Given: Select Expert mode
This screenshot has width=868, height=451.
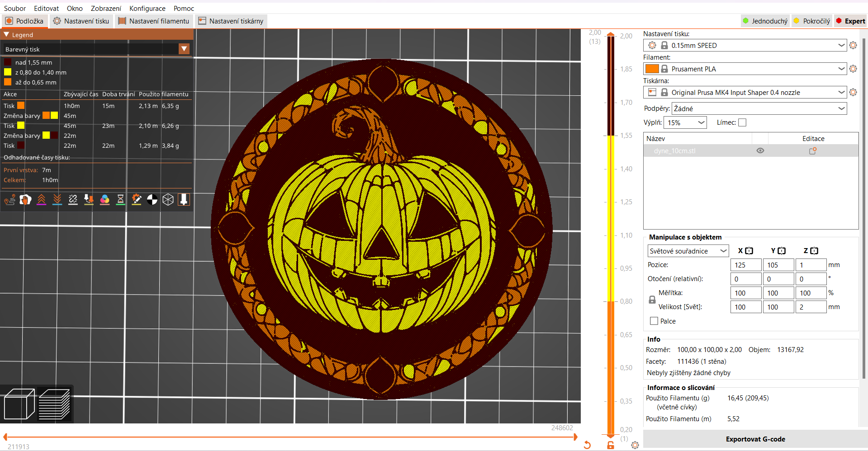Looking at the screenshot, I should [x=851, y=21].
